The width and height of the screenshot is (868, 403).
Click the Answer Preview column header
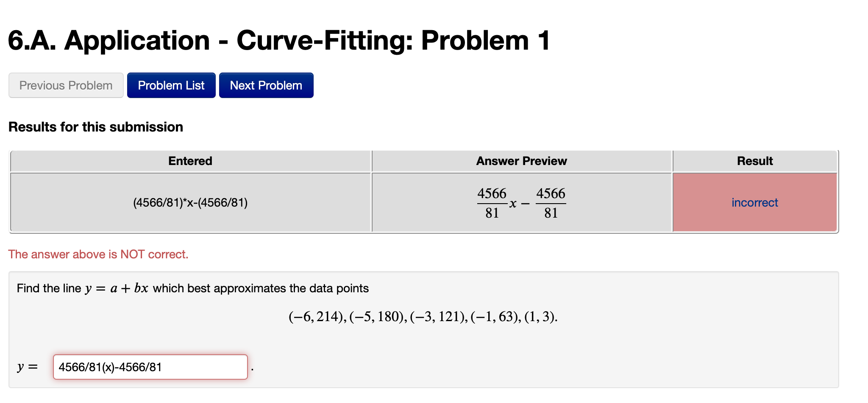(521, 161)
